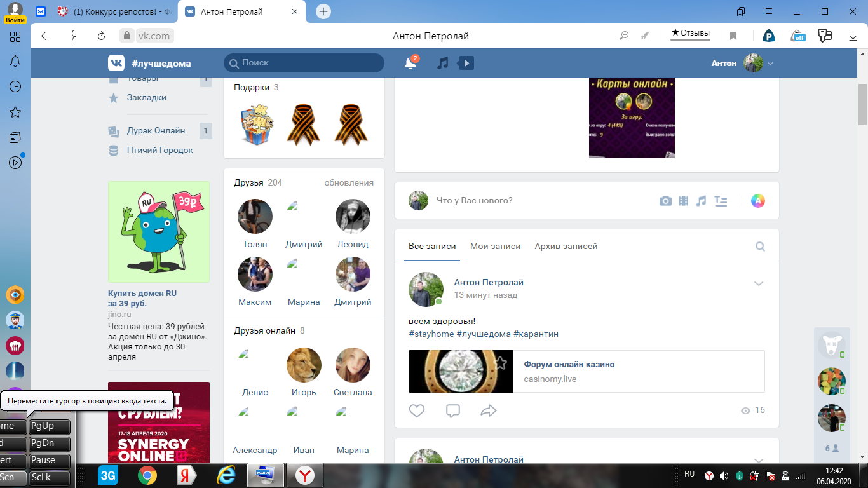Open browser sidebar history clock
Viewport: 868px width, 488px height.
coord(15,87)
